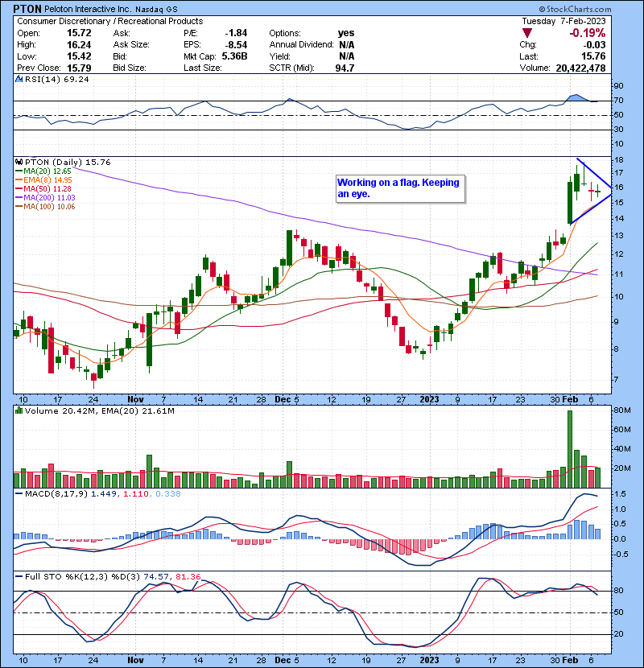644x668 pixels.
Task: Click the EPS value -8.54
Action: [x=236, y=45]
